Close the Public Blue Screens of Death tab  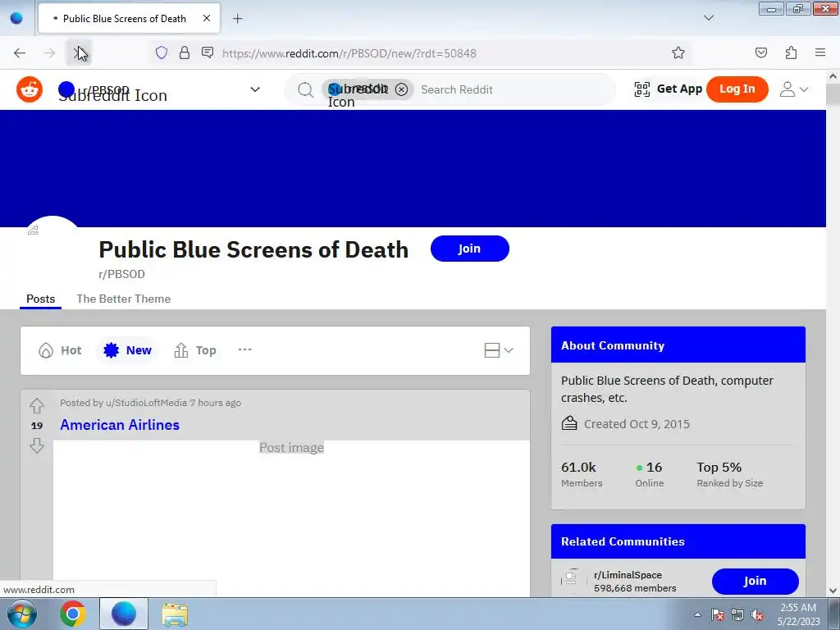click(x=207, y=18)
